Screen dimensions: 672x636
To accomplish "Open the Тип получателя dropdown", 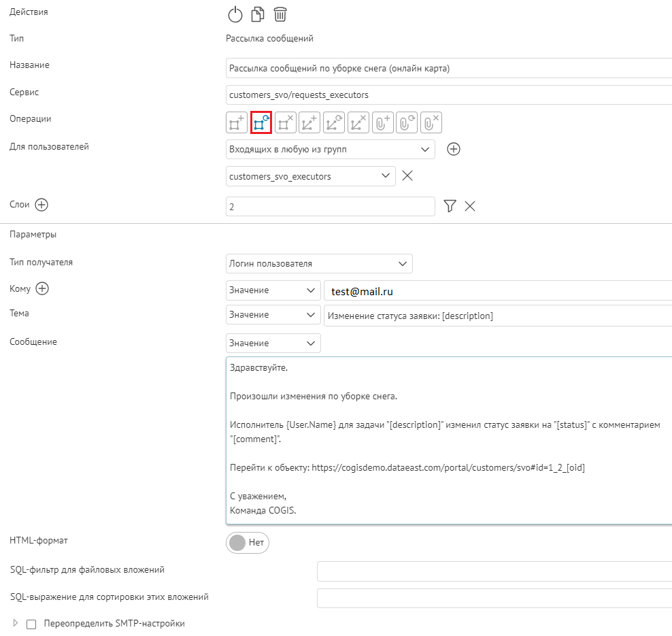I will 319,263.
